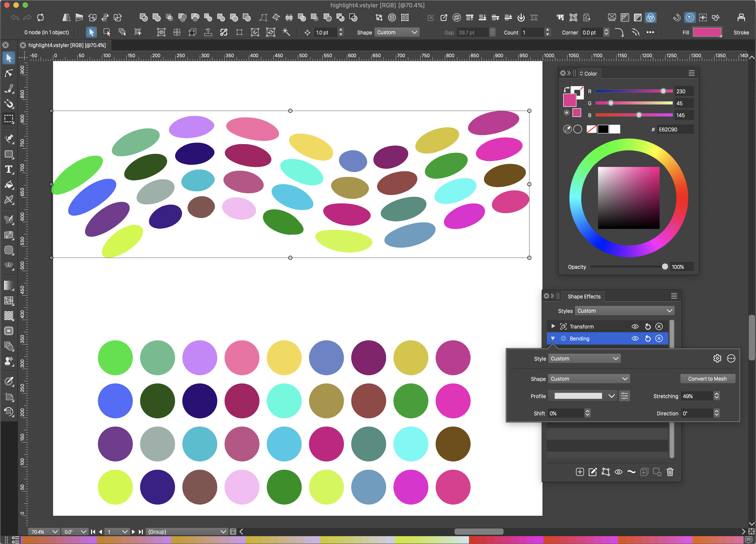Open Bending settings gear icon
The height and width of the screenshot is (544, 756).
point(717,358)
